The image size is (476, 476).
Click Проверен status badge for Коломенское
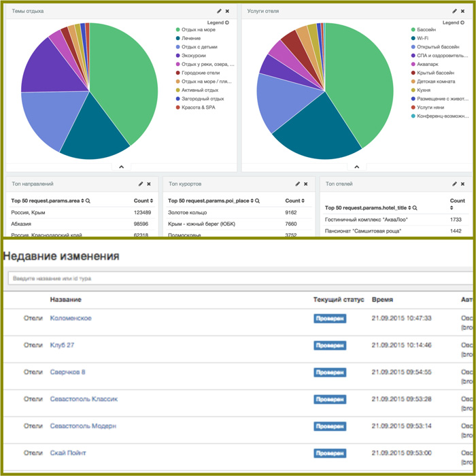coord(330,318)
